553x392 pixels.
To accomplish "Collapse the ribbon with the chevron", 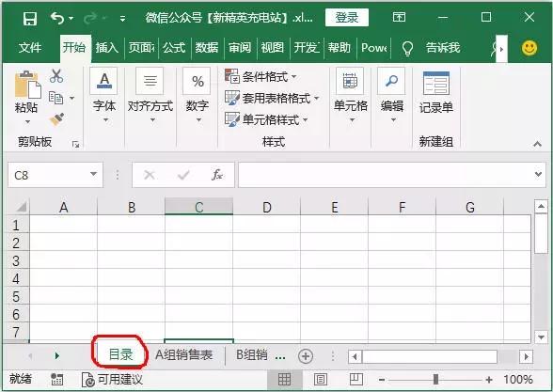I will pos(537,144).
